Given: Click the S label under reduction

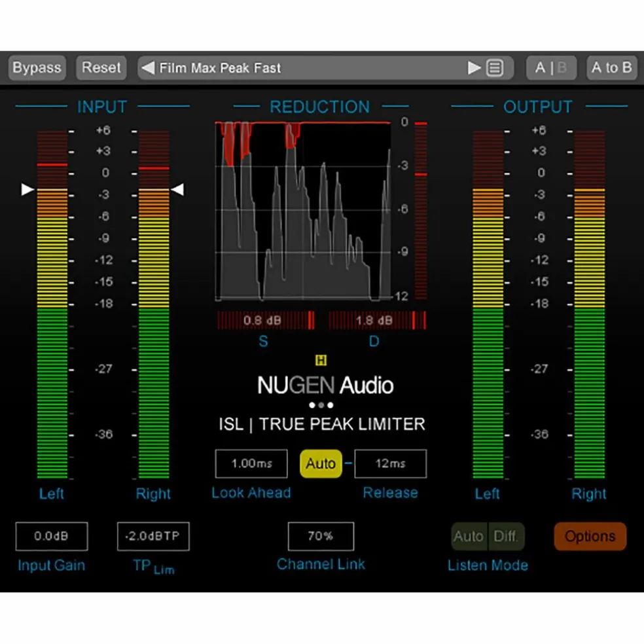Looking at the screenshot, I should [x=263, y=341].
